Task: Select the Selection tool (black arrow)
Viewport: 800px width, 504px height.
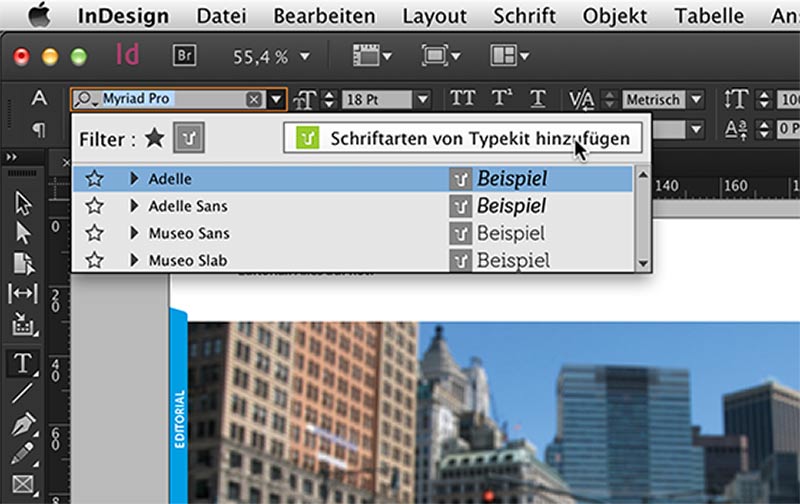Action: click(23, 203)
